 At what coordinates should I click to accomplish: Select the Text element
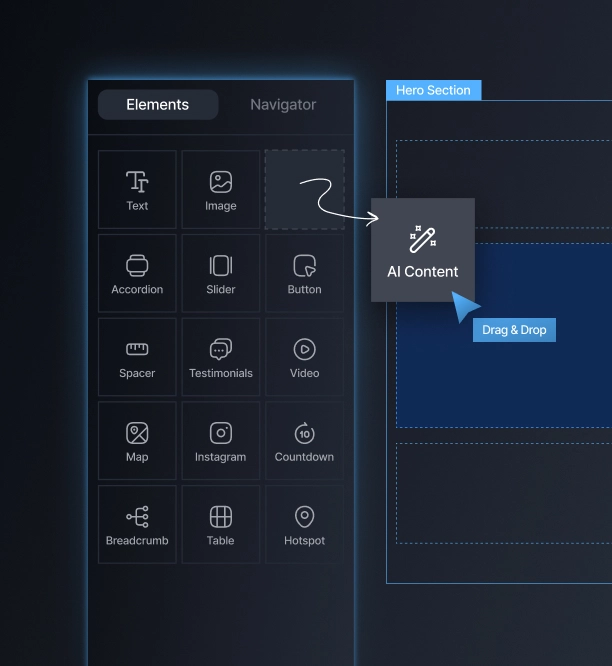[137, 190]
